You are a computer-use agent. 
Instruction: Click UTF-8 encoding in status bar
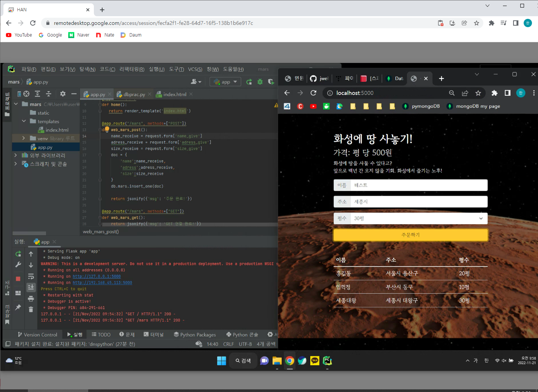245,344
